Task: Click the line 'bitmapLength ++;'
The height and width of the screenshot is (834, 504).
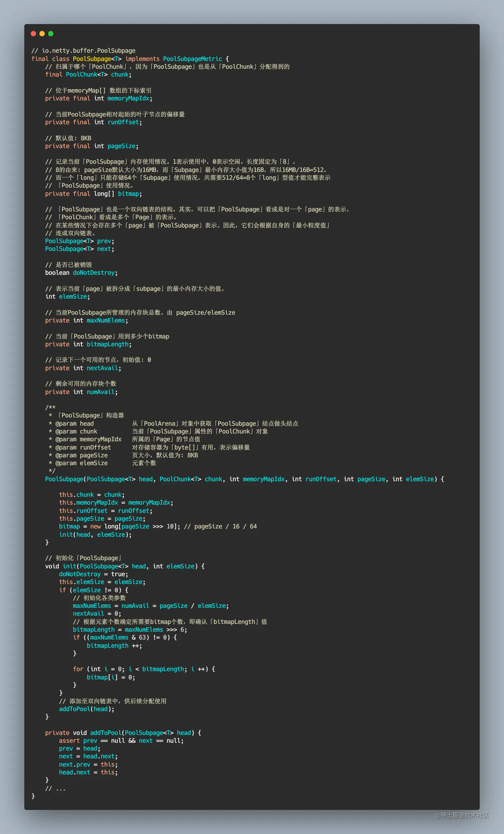Action: coord(114,645)
